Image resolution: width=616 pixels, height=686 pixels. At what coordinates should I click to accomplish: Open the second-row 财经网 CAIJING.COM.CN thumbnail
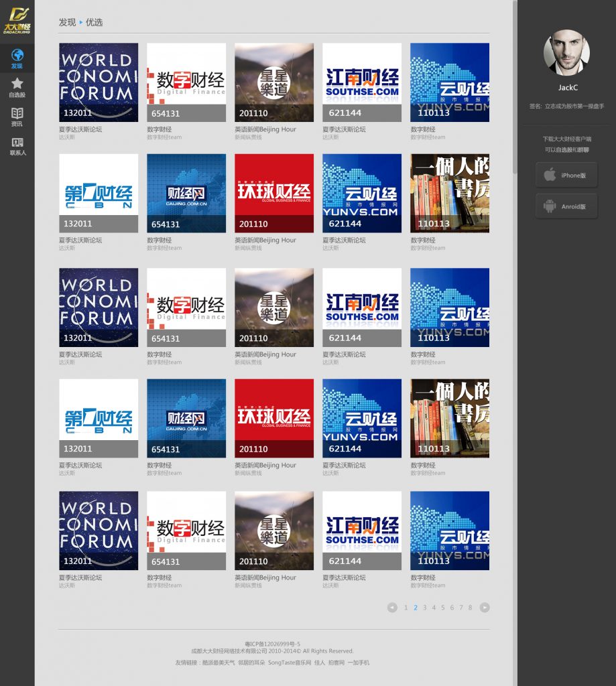[186, 193]
